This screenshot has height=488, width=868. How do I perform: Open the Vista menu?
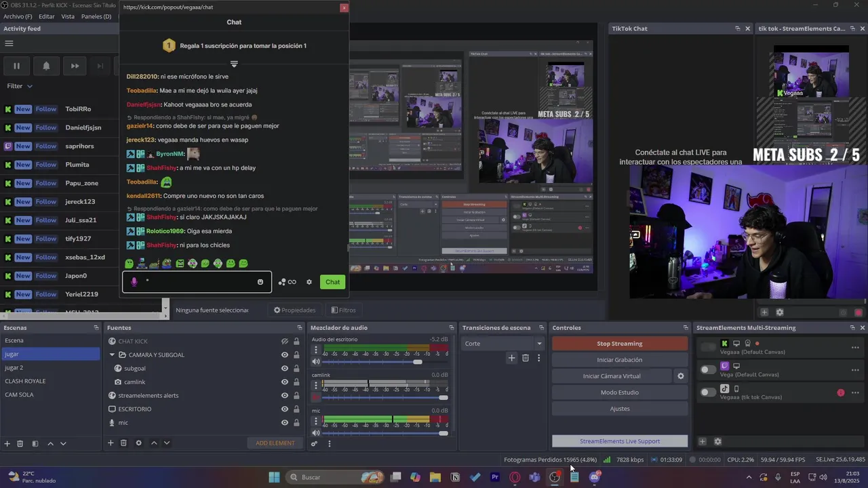[x=68, y=16]
